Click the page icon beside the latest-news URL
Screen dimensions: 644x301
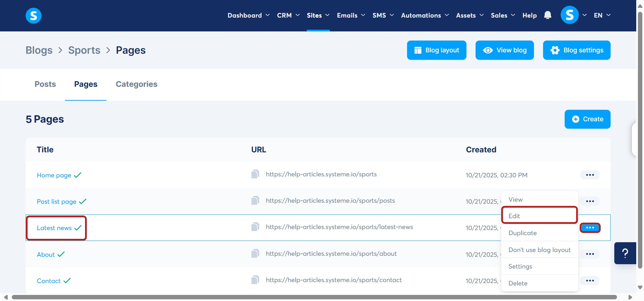coord(255,227)
